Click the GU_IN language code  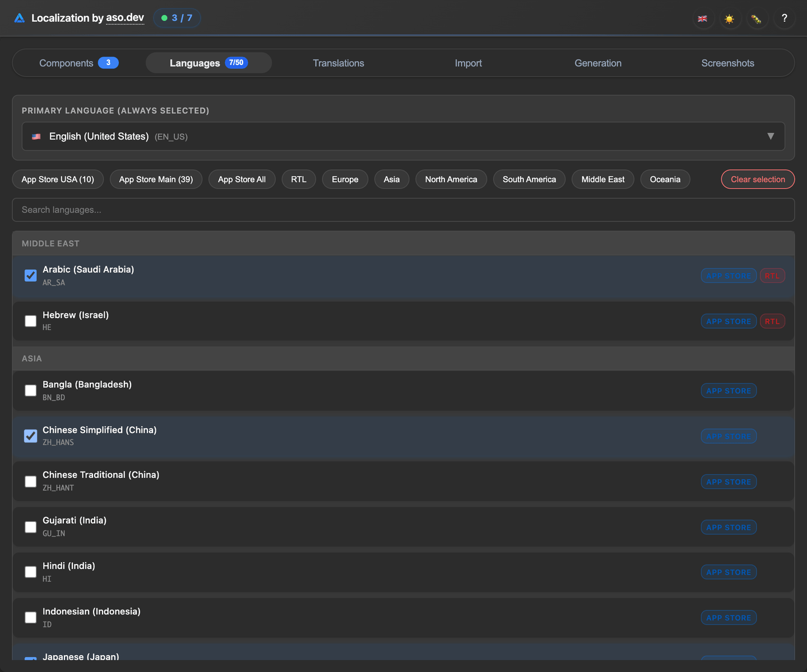point(54,534)
